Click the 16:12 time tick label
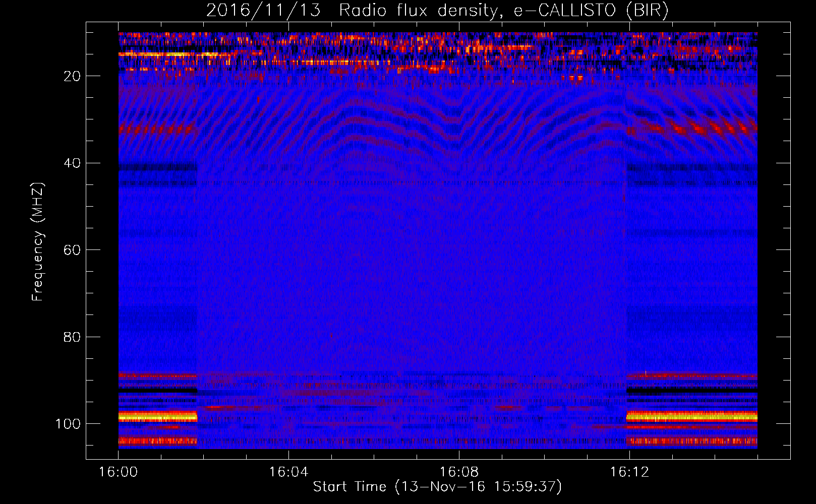The height and width of the screenshot is (504, 816). (x=629, y=472)
